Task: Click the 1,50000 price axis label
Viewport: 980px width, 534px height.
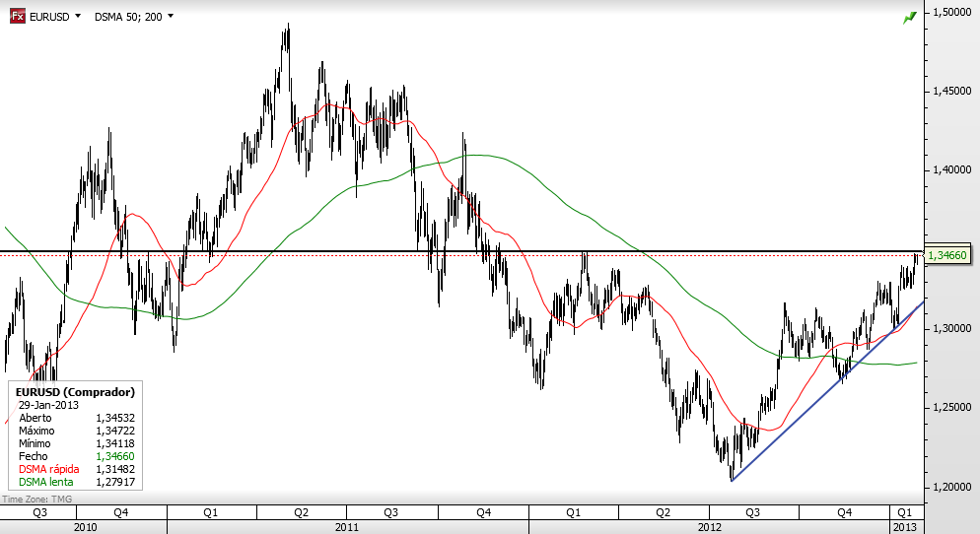Action: coord(951,12)
